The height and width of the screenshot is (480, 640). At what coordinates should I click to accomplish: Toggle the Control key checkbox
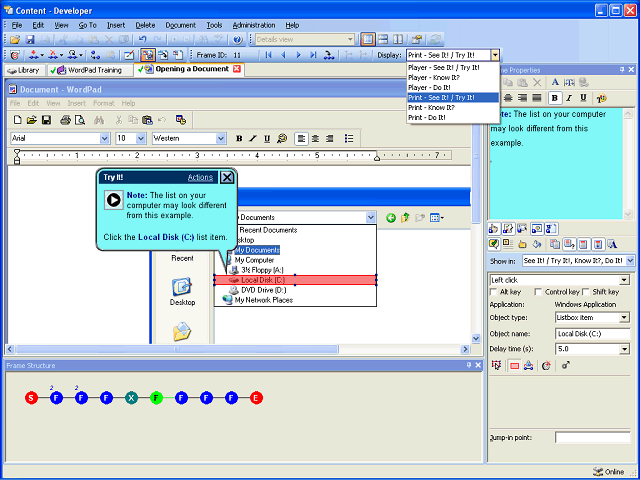click(x=538, y=291)
